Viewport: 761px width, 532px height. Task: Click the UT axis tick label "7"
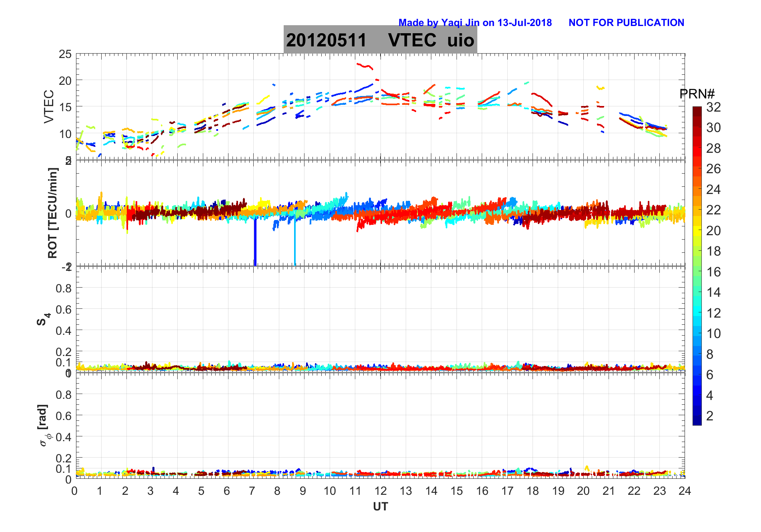[252, 491]
